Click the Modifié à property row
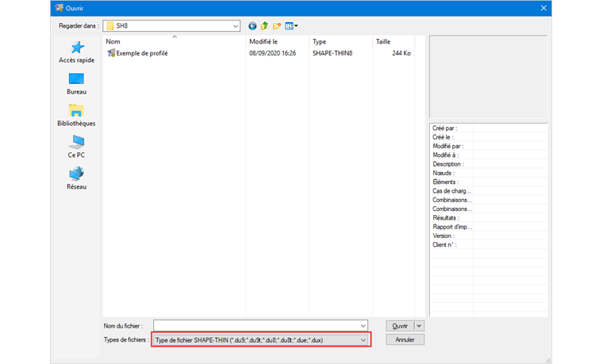Screen dimensions: 603x364 489,155
